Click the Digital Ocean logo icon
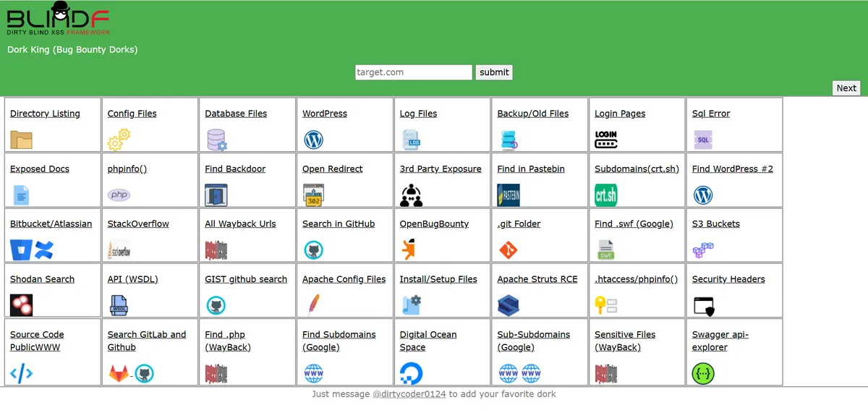The height and width of the screenshot is (413, 868). point(411,373)
